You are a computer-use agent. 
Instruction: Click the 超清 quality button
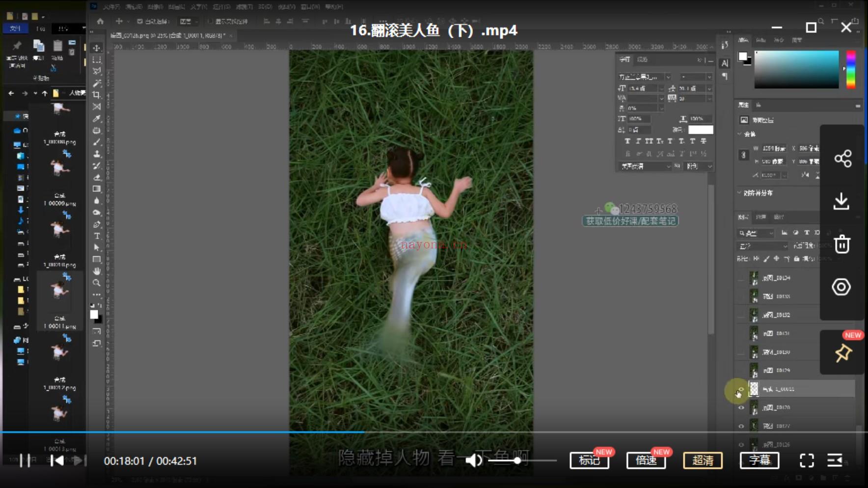(703, 461)
